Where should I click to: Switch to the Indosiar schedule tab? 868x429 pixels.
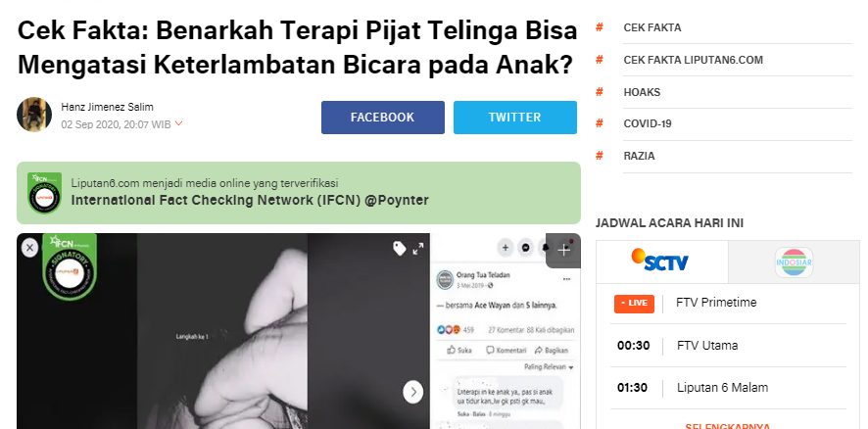pyautogui.click(x=794, y=262)
